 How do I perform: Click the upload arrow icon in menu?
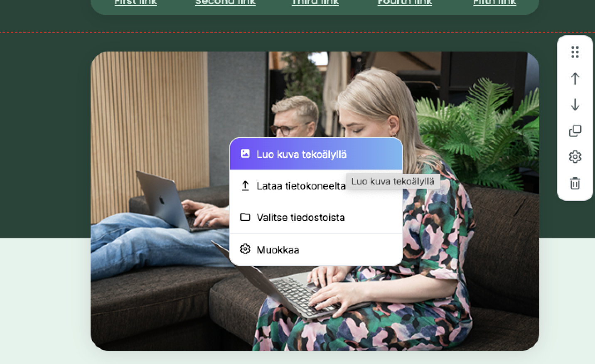coord(245,186)
